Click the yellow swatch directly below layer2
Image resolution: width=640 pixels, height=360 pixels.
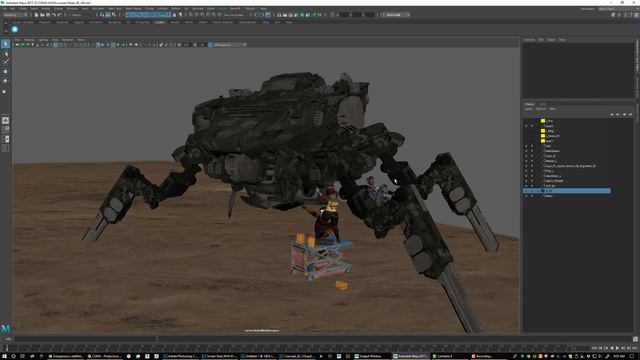tap(543, 131)
